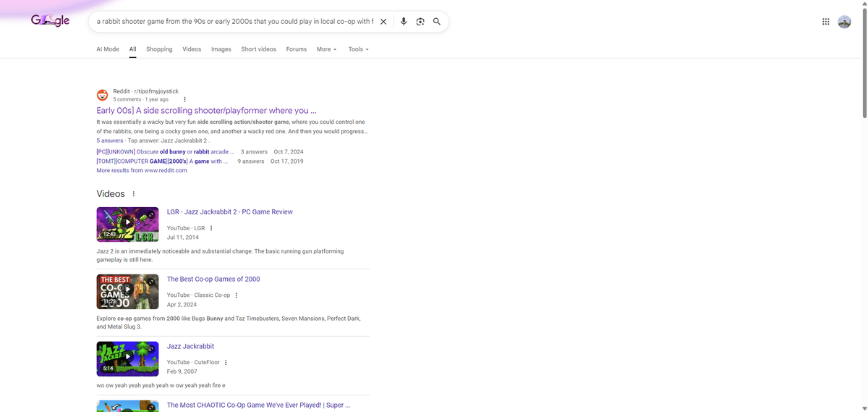Open 'The Best Co-op Games of 2000' title link
The height and width of the screenshot is (412, 868).
[x=213, y=279]
